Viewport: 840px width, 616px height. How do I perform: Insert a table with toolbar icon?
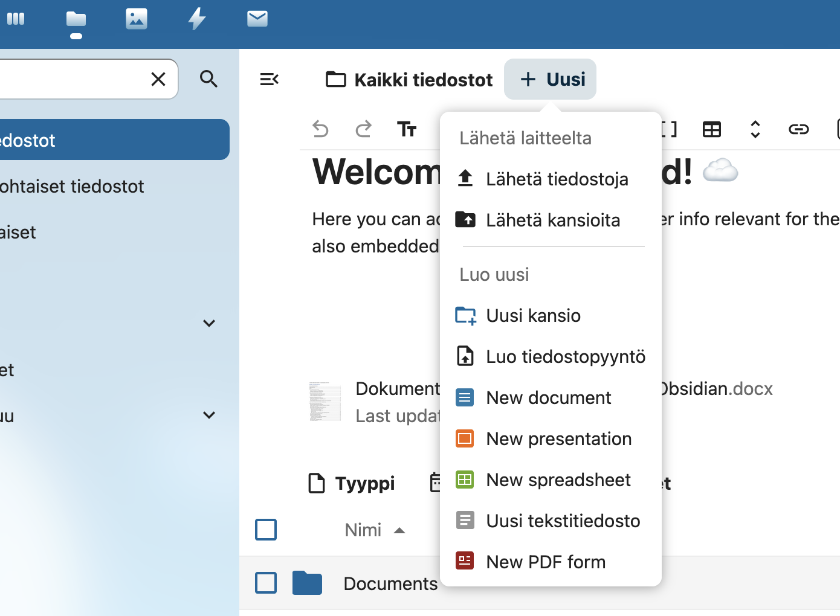(712, 129)
